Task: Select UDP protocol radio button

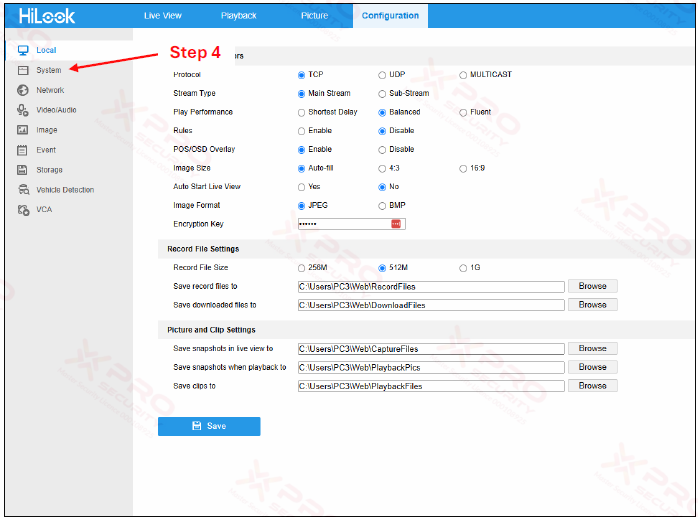Action: point(382,75)
